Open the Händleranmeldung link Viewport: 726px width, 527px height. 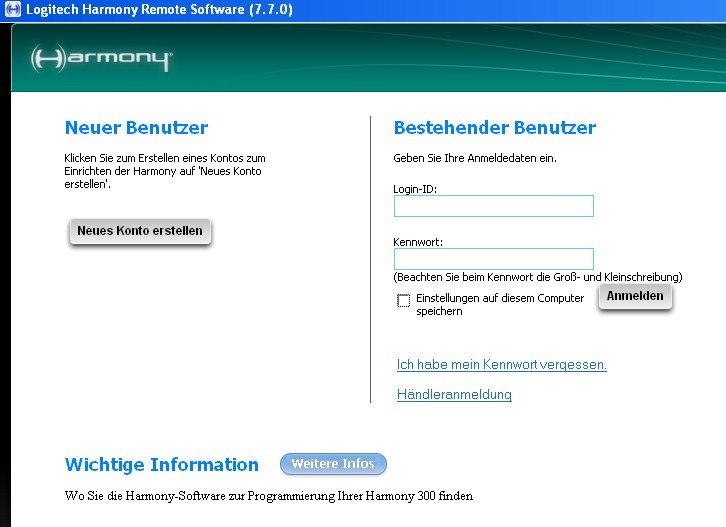coord(454,395)
